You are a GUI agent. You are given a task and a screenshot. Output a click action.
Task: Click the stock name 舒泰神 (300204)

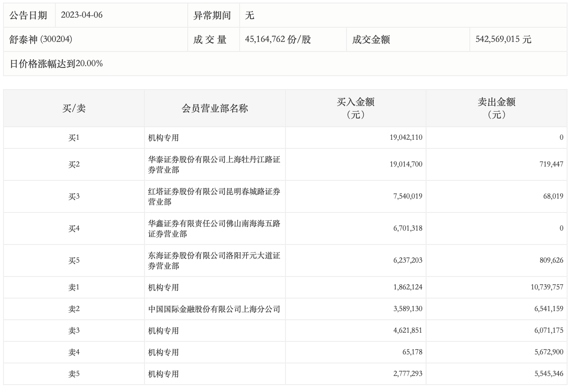click(41, 39)
